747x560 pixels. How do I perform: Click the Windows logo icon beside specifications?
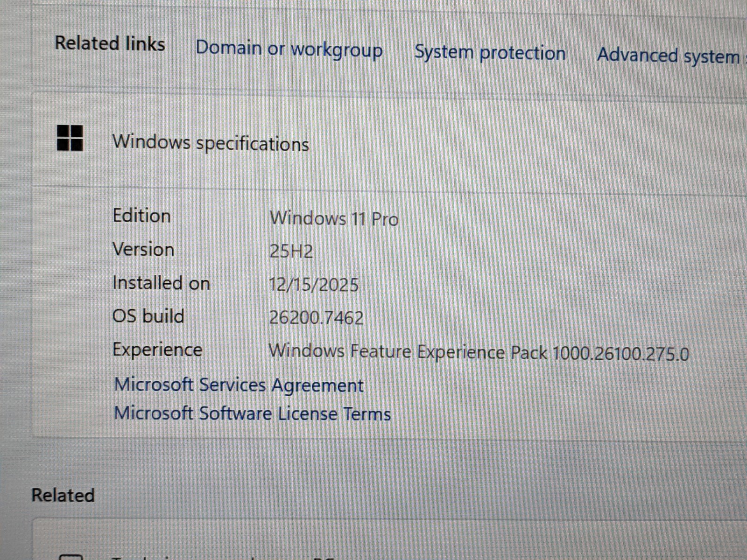coord(70,138)
